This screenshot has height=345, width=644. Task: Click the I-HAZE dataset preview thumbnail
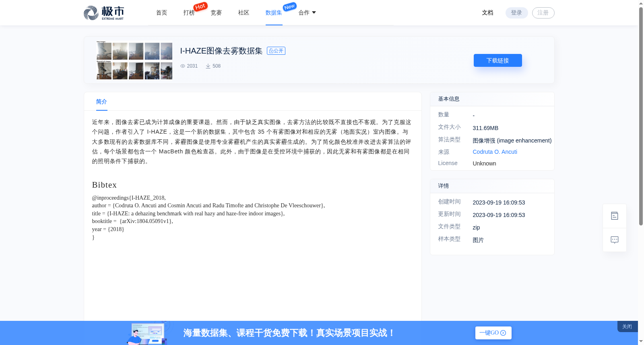click(134, 60)
